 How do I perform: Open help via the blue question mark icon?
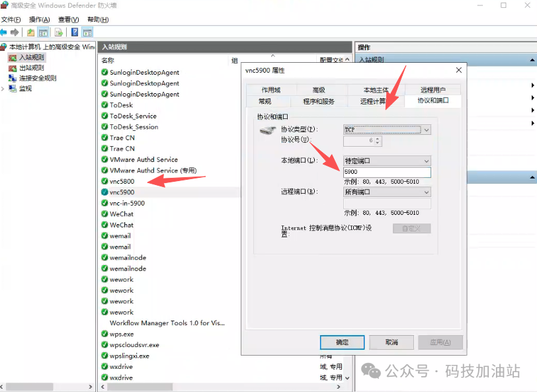pyautogui.click(x=74, y=32)
